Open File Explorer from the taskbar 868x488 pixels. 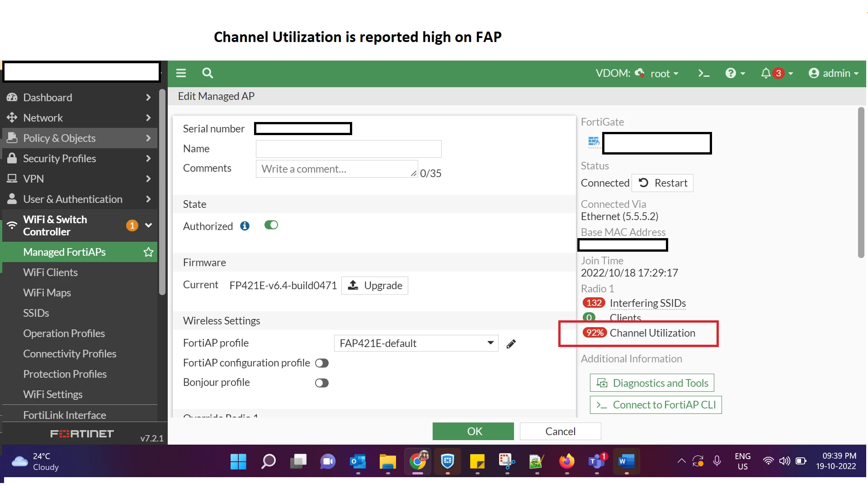pyautogui.click(x=387, y=461)
